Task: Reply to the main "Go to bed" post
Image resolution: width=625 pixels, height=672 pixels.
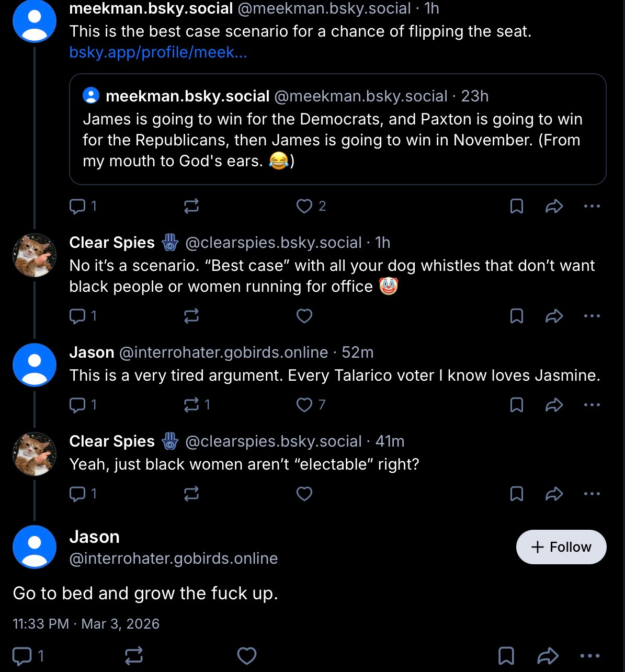Action: tap(22, 655)
